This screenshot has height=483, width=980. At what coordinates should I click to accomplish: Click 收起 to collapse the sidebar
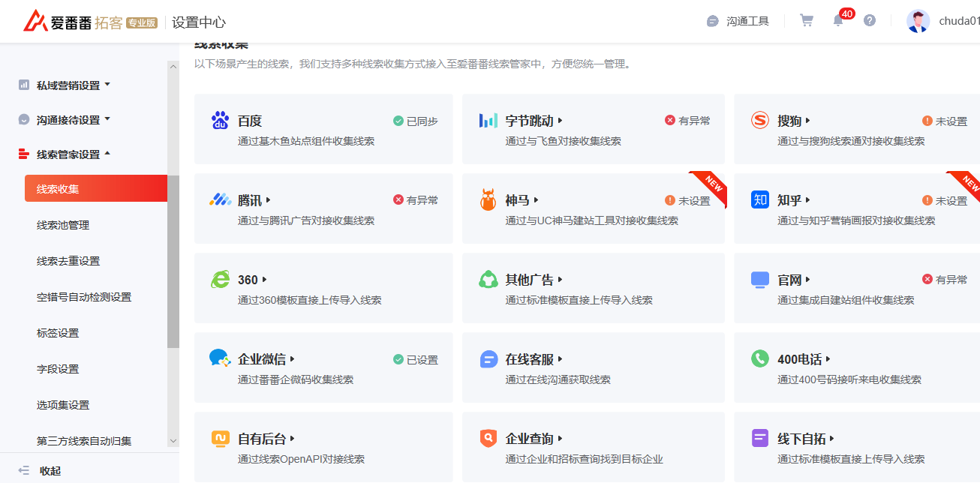tap(50, 470)
